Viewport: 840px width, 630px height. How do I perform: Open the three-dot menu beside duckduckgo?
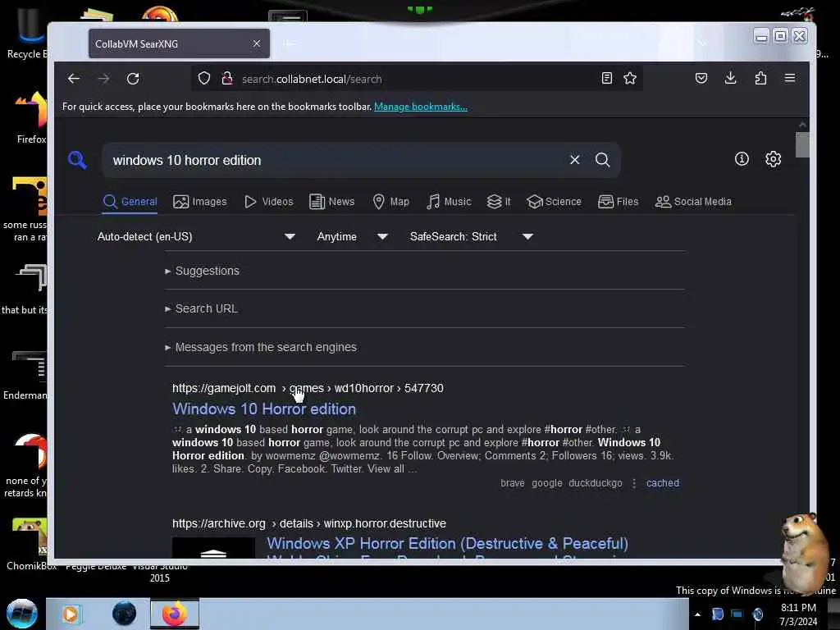634,483
